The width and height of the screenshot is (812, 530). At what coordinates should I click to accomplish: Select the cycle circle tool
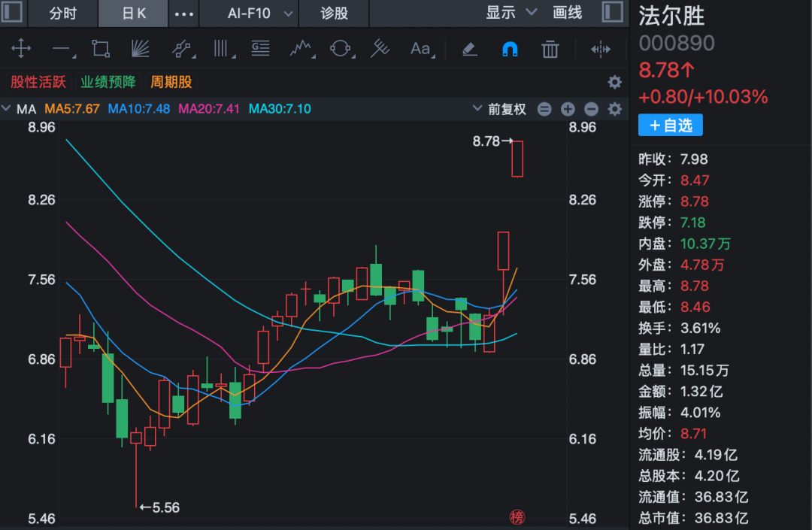[x=341, y=49]
